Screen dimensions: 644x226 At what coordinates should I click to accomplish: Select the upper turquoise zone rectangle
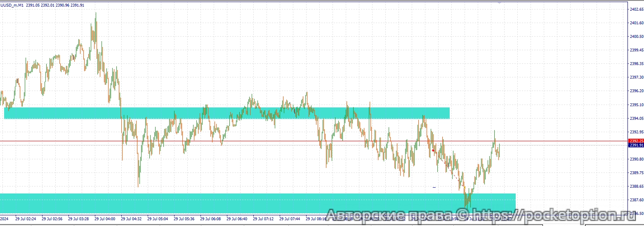tap(226, 113)
